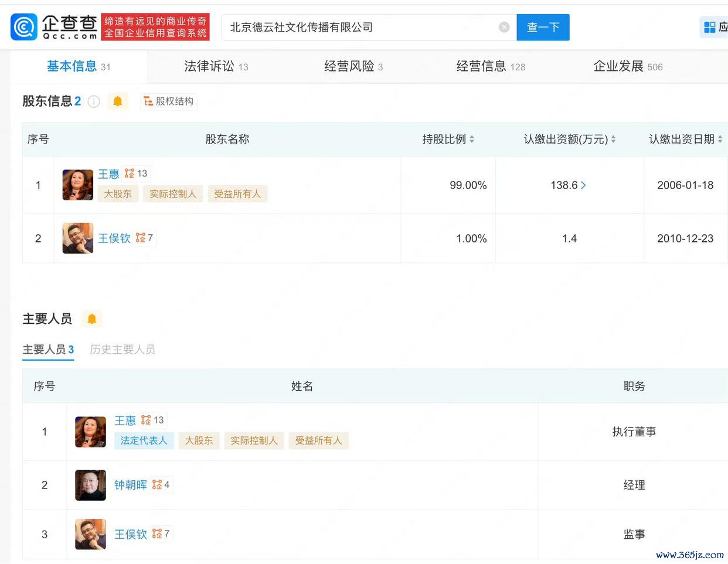
Task: Click the 实际控制人 tag in shareholder table
Action: coord(173,194)
